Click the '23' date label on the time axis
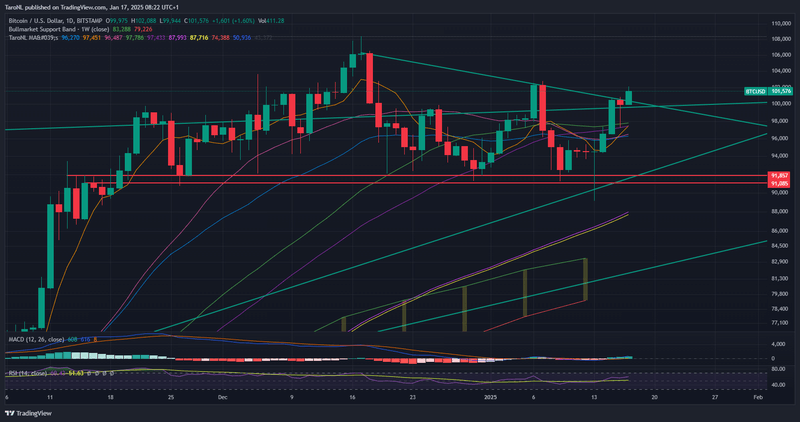The image size is (800, 422). click(412, 397)
